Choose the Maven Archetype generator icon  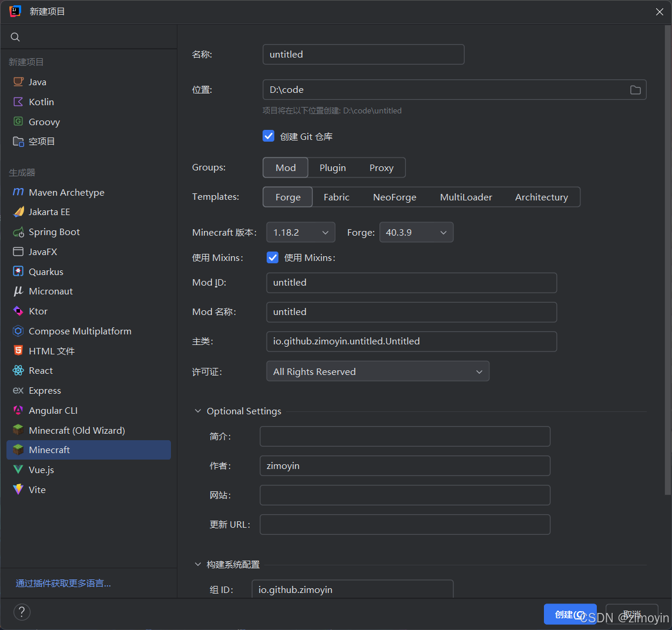coord(18,192)
